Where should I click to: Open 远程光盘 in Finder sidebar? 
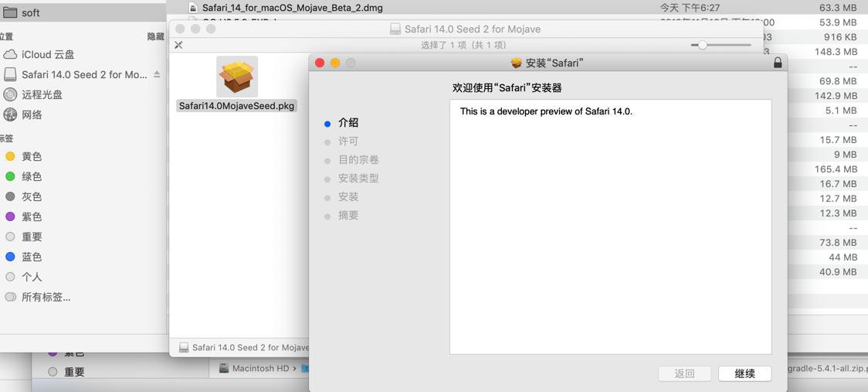[x=42, y=95]
